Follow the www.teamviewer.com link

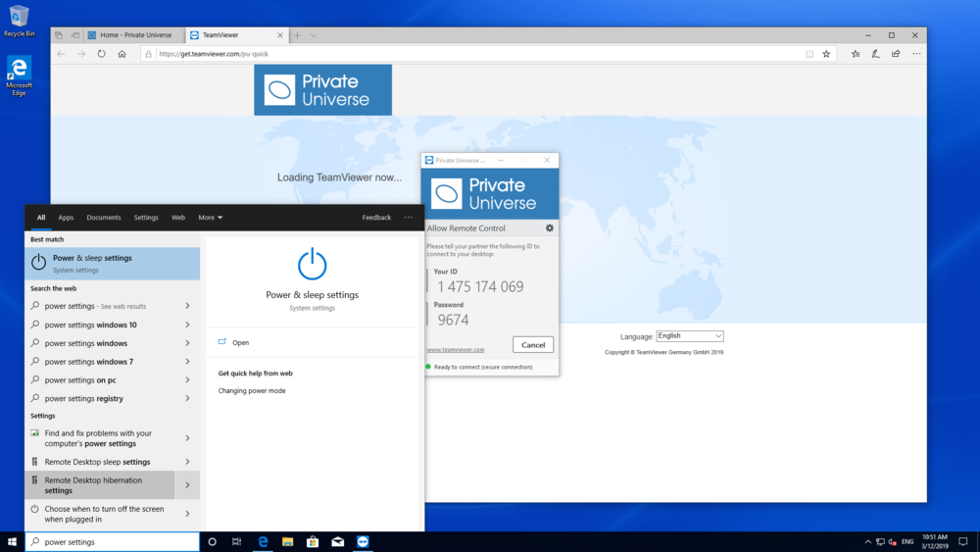pos(456,349)
